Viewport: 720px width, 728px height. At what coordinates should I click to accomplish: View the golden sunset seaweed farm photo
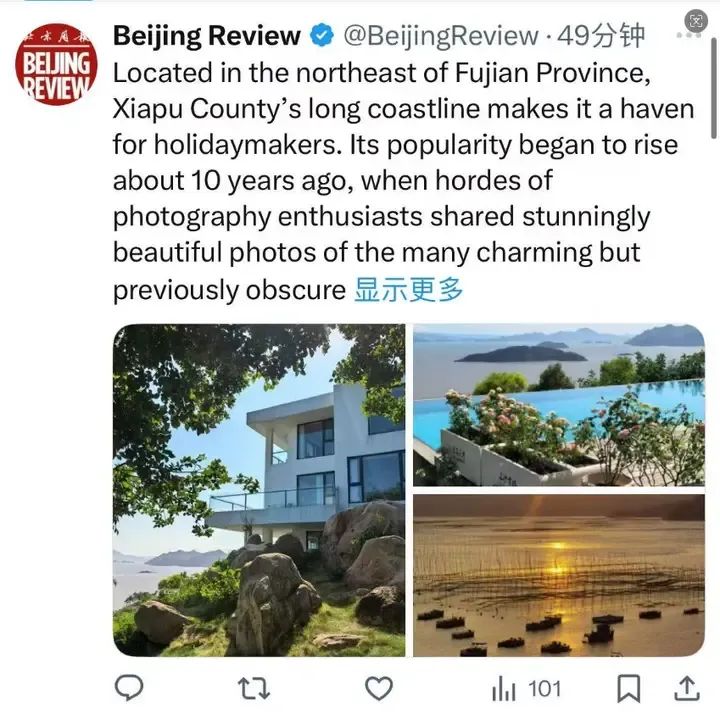pos(559,575)
